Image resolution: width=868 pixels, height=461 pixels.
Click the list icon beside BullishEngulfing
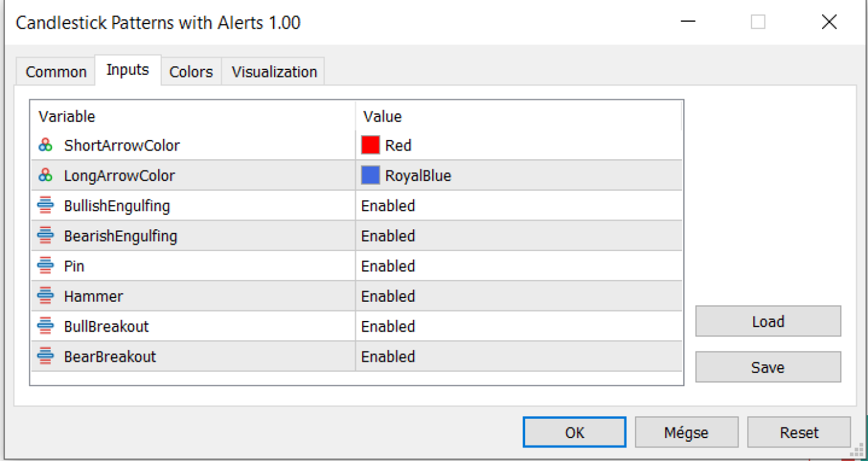coord(45,205)
